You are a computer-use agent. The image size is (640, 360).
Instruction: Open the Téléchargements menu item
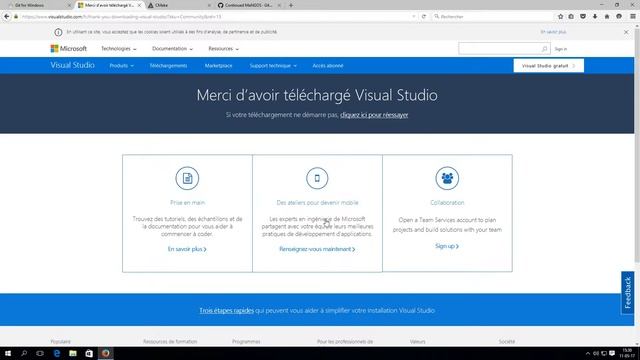tap(168, 66)
